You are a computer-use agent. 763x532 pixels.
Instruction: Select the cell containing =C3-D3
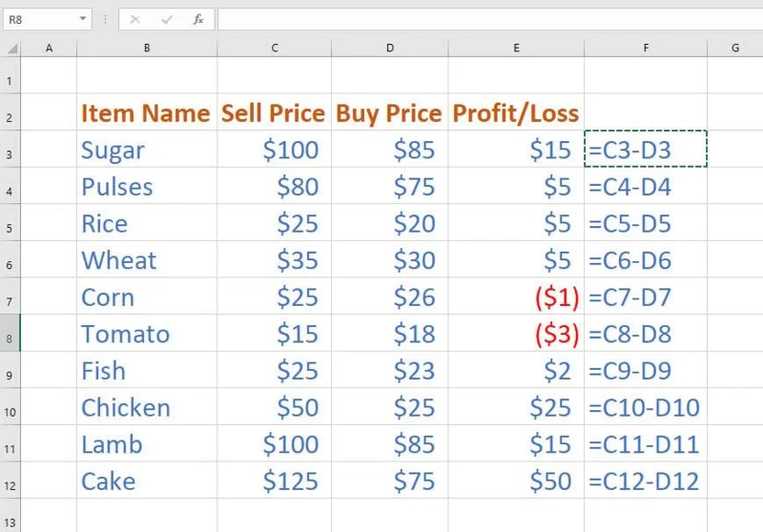tap(645, 150)
